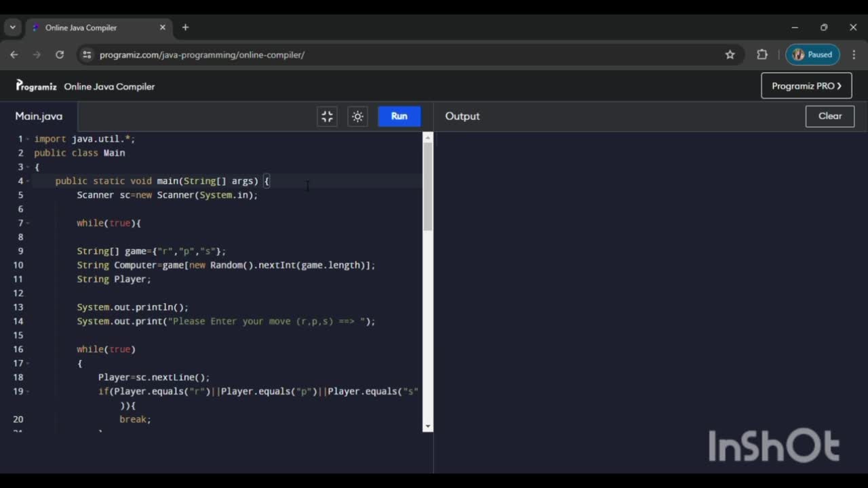Click line number 16 in the gutter
Image resolution: width=868 pixels, height=488 pixels.
[18, 350]
